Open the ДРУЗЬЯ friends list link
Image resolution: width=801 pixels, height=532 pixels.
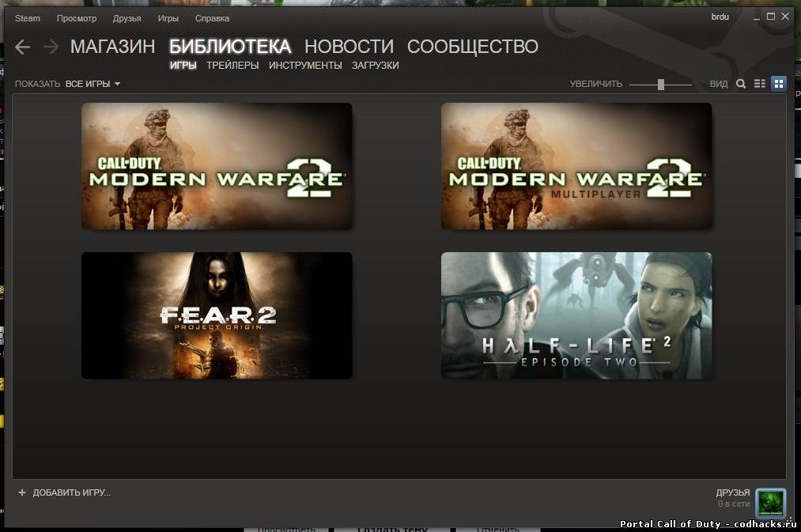click(x=732, y=492)
